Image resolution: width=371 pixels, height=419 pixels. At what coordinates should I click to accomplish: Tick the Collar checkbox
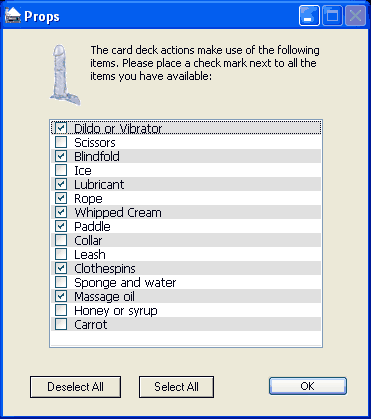pyautogui.click(x=61, y=240)
